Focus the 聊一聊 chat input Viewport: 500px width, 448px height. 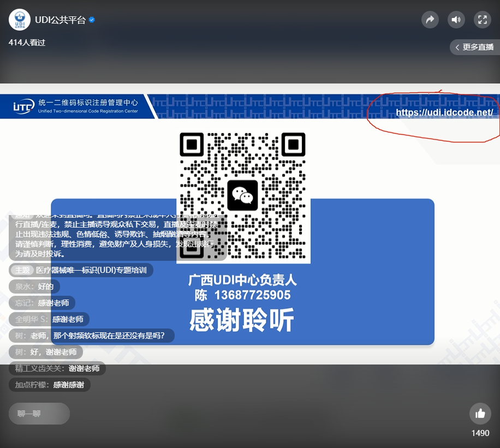(x=39, y=414)
